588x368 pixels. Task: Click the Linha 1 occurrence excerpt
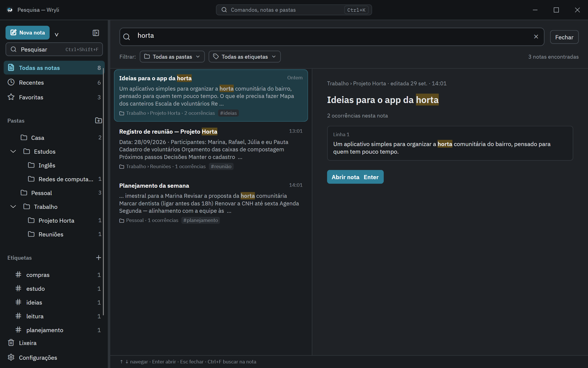click(x=450, y=143)
